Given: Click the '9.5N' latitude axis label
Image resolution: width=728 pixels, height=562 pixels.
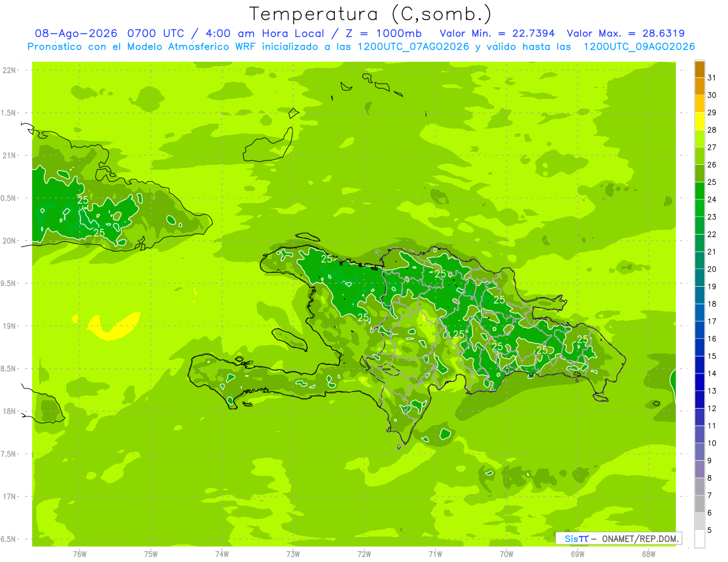Looking at the screenshot, I should point(8,283).
